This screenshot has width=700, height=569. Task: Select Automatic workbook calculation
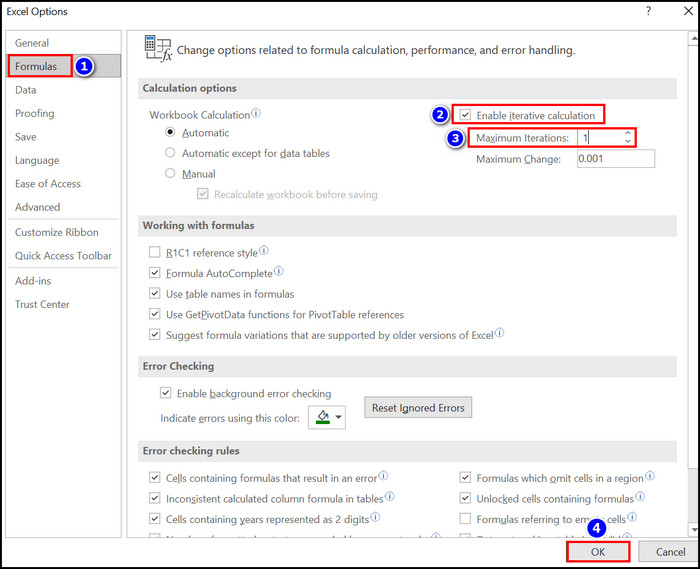pyautogui.click(x=170, y=132)
